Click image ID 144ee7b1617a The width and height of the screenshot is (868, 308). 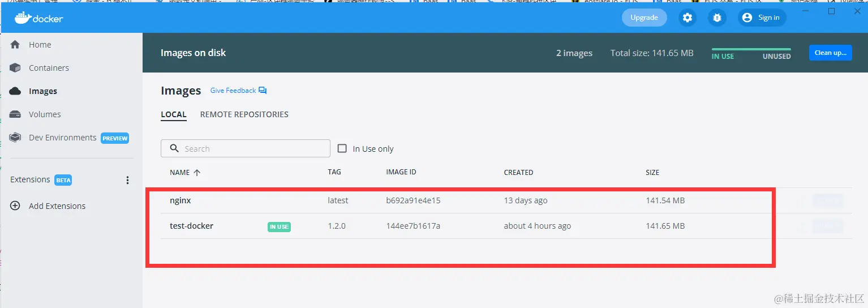click(x=413, y=226)
